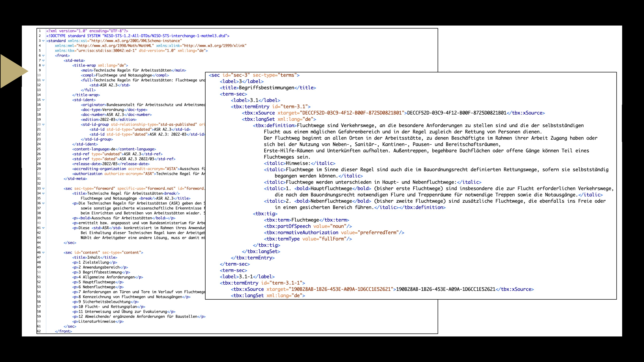Collapse the paragraph fold arrow on line 41
The image size is (644, 362).
[43, 228]
